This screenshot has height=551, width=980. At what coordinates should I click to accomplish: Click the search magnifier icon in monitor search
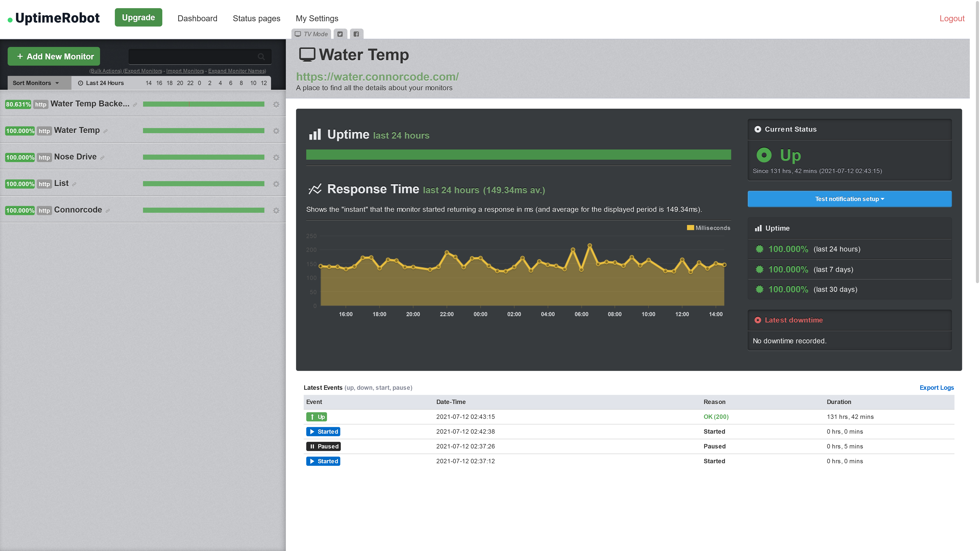click(261, 57)
